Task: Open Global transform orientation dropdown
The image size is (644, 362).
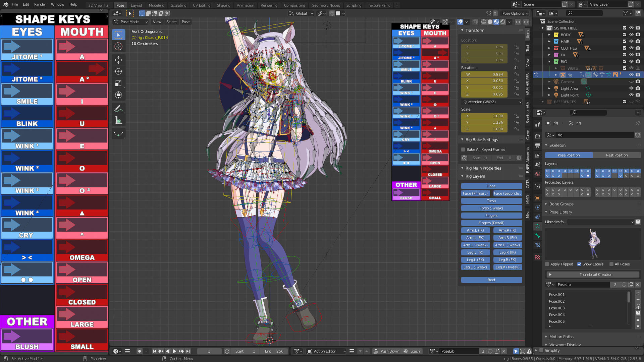Action: (x=301, y=13)
